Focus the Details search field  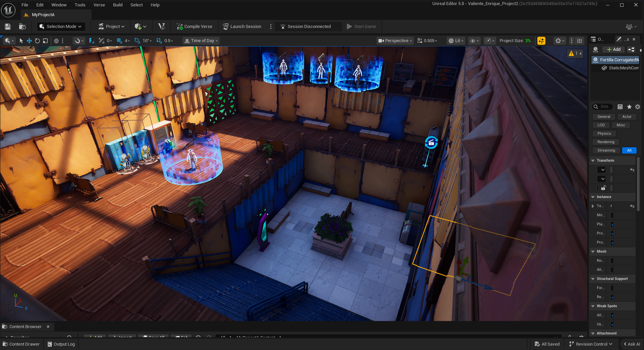tap(603, 107)
